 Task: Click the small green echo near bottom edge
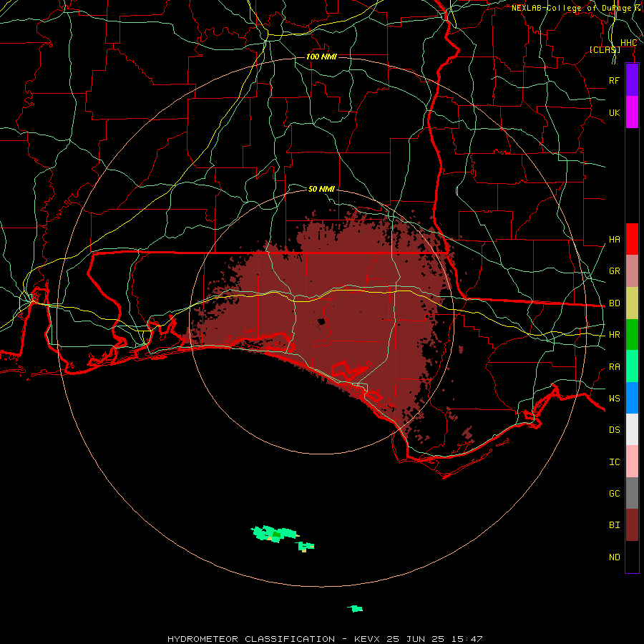355,609
